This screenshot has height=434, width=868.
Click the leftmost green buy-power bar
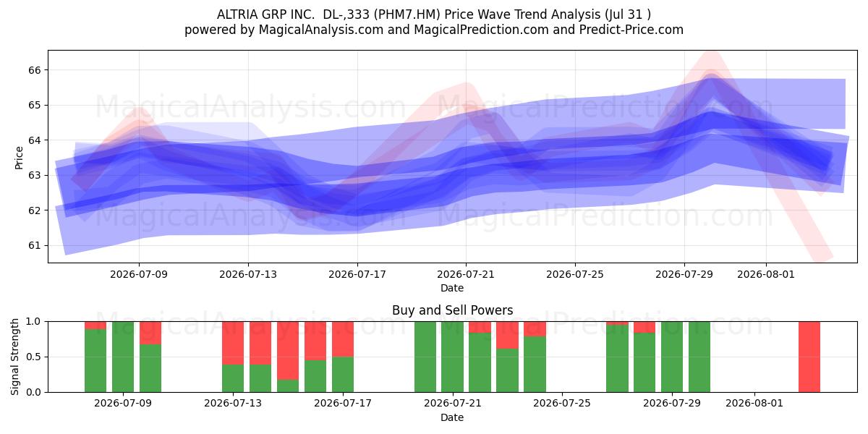[x=95, y=360]
